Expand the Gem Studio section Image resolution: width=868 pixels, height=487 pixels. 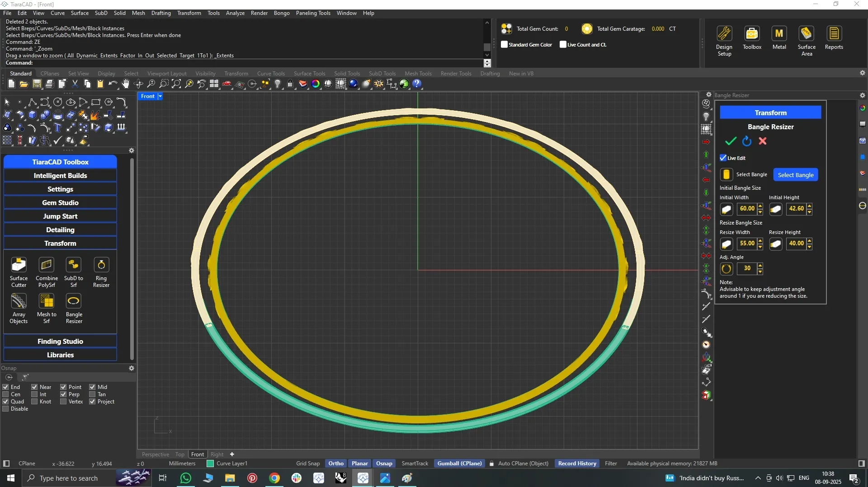coord(60,202)
